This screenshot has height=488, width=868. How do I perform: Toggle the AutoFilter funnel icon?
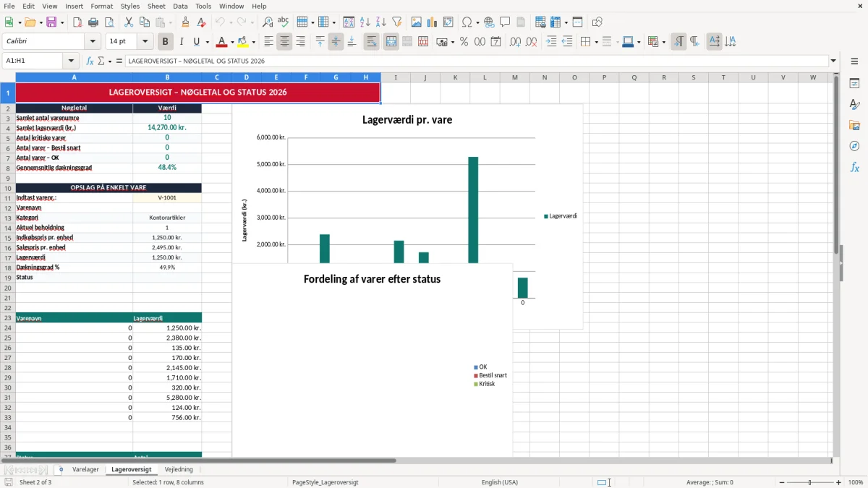click(x=396, y=22)
